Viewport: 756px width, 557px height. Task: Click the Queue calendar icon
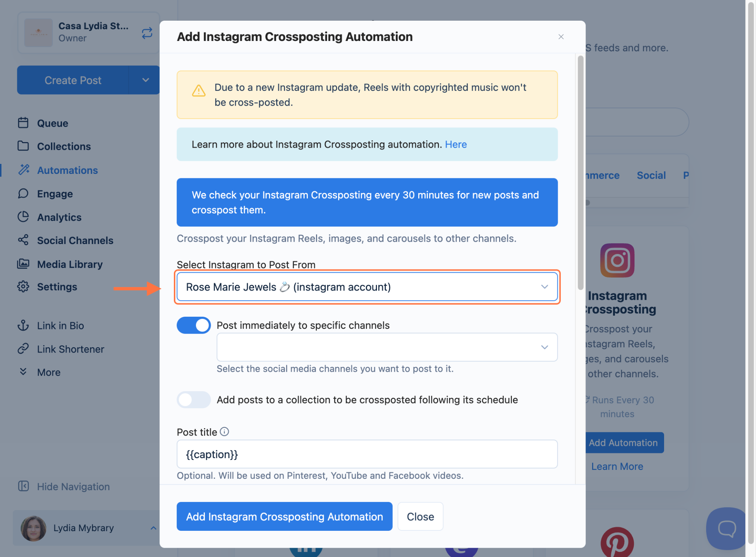[23, 123]
